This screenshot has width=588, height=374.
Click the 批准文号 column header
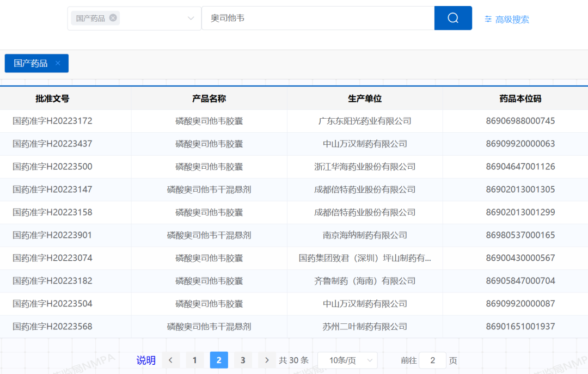pos(52,99)
